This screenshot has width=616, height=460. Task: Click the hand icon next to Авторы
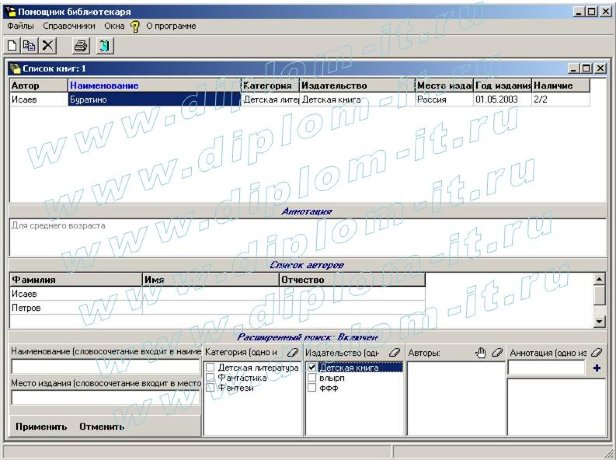coord(479,353)
